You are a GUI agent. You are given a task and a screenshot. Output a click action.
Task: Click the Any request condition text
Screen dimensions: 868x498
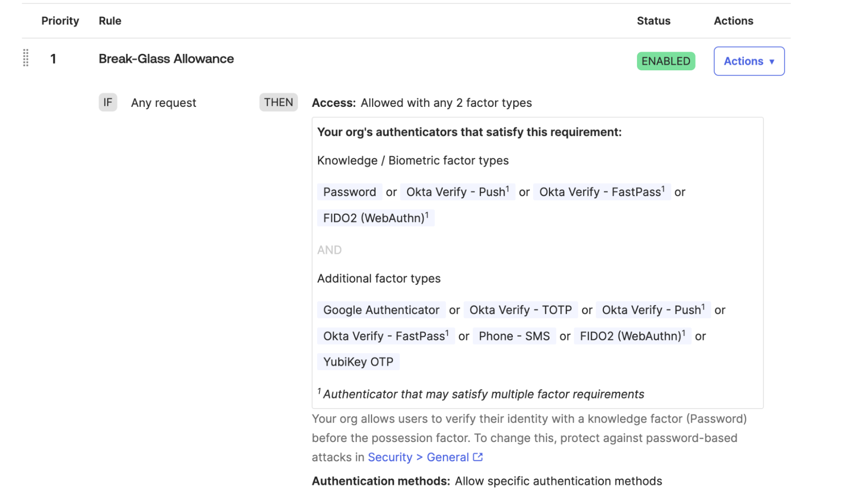coord(163,103)
